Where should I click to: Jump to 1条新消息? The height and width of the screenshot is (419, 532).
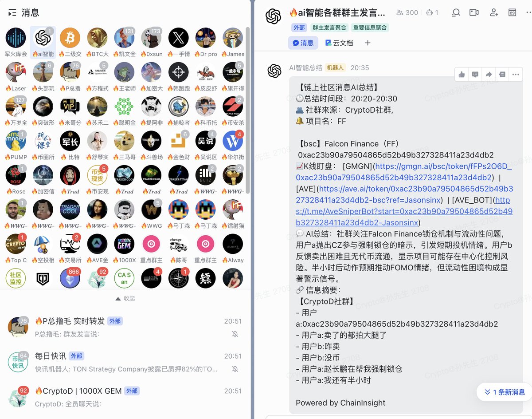(504, 392)
